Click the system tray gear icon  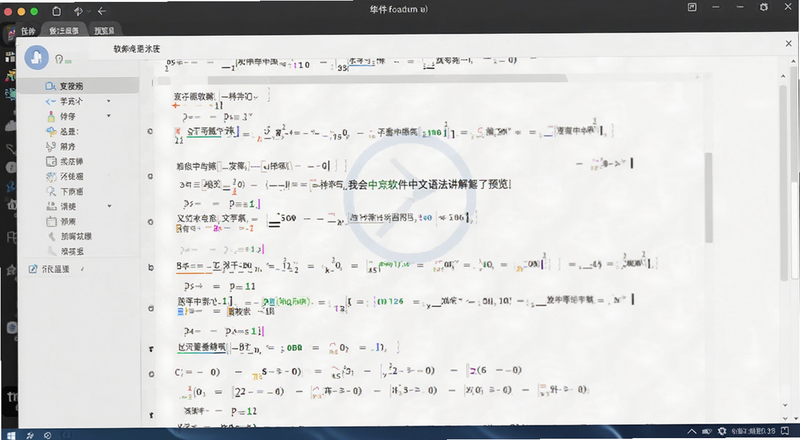click(722, 432)
